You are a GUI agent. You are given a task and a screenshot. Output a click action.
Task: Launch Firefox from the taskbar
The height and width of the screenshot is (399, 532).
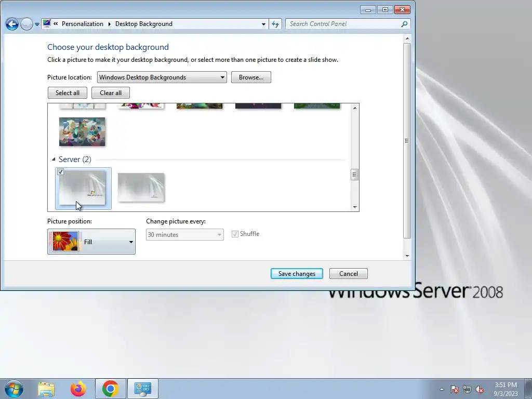click(x=78, y=389)
